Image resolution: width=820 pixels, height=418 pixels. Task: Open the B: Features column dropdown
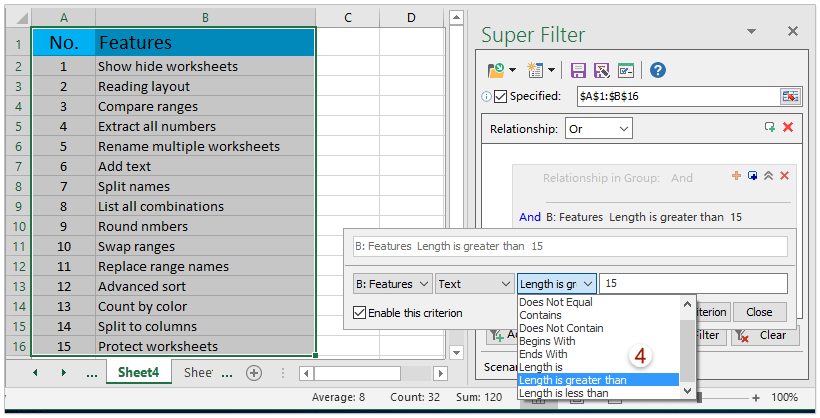point(392,284)
